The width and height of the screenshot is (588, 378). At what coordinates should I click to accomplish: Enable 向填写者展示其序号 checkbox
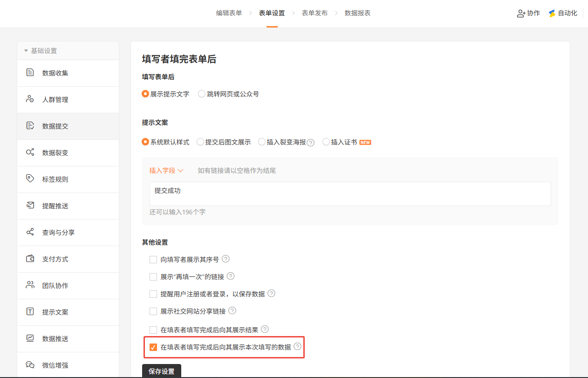tap(153, 260)
